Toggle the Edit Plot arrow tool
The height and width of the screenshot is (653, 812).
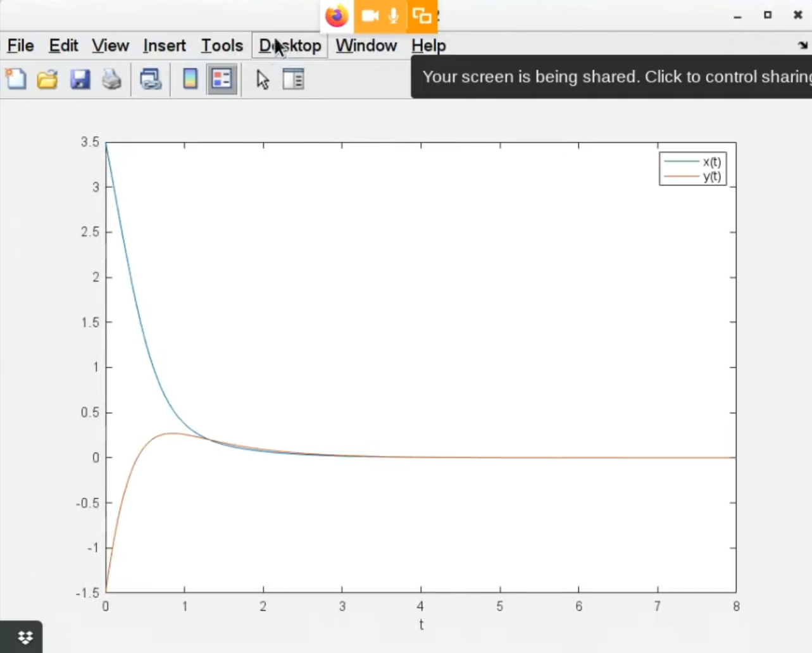[x=263, y=79]
